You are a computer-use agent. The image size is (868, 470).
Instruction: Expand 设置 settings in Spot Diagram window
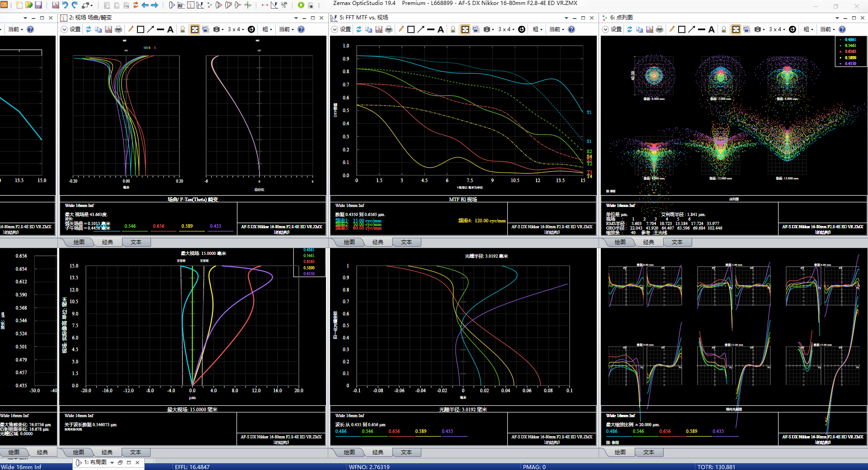click(x=605, y=29)
